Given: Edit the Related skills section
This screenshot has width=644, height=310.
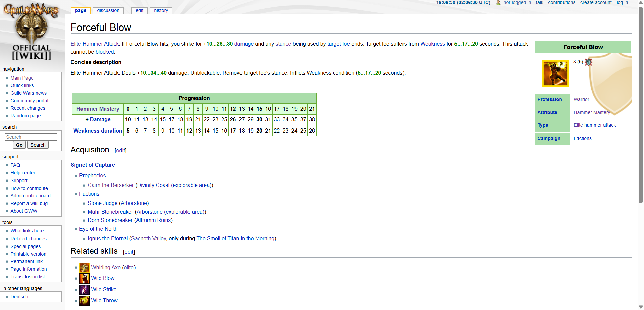Looking at the screenshot, I should (129, 252).
